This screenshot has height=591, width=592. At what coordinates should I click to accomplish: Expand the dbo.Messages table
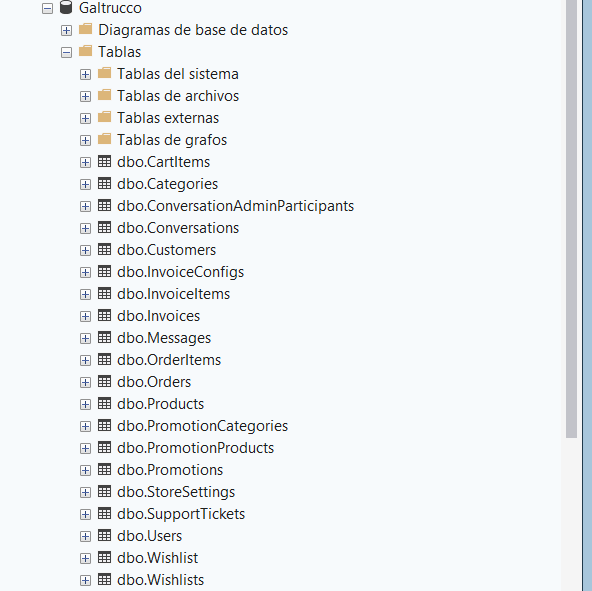point(85,338)
